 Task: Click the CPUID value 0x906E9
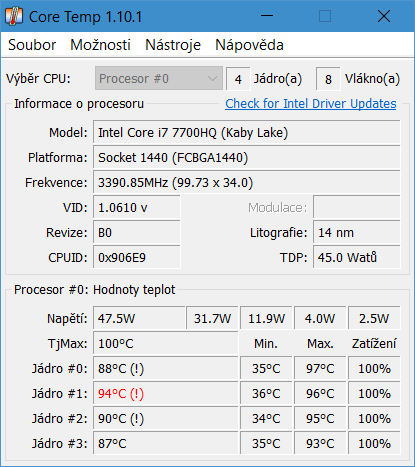pyautogui.click(x=137, y=258)
